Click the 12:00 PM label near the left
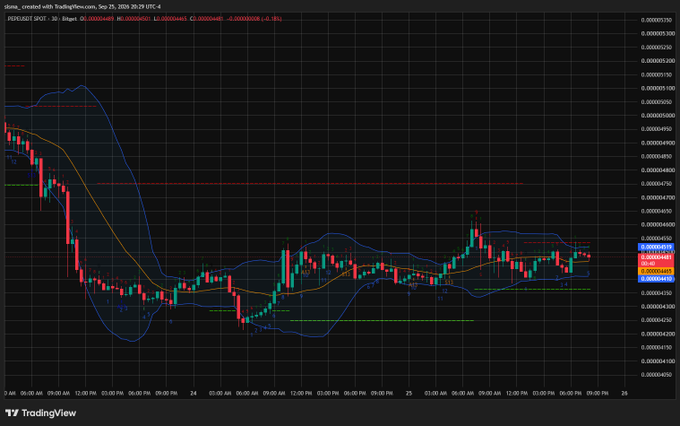The height and width of the screenshot is (426, 680). pos(85,393)
